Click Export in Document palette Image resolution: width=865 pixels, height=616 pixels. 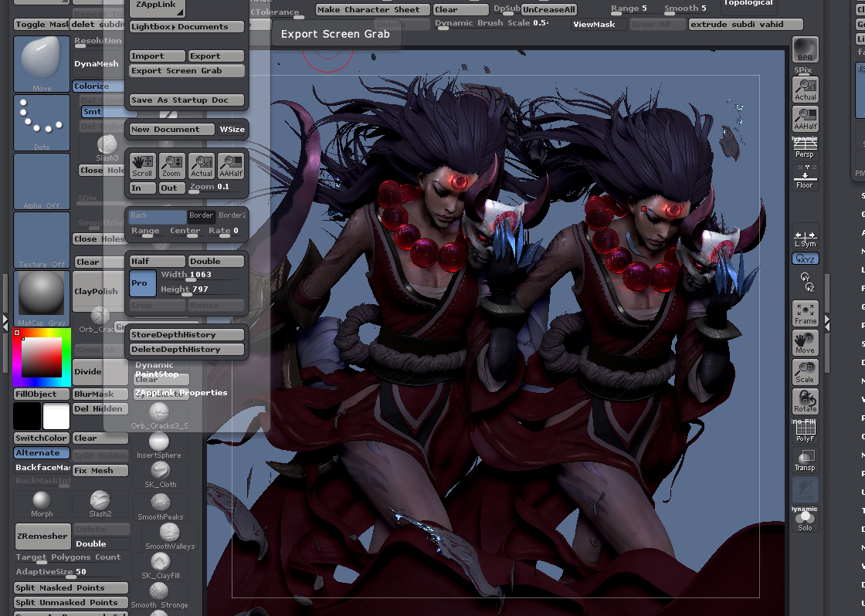point(216,56)
